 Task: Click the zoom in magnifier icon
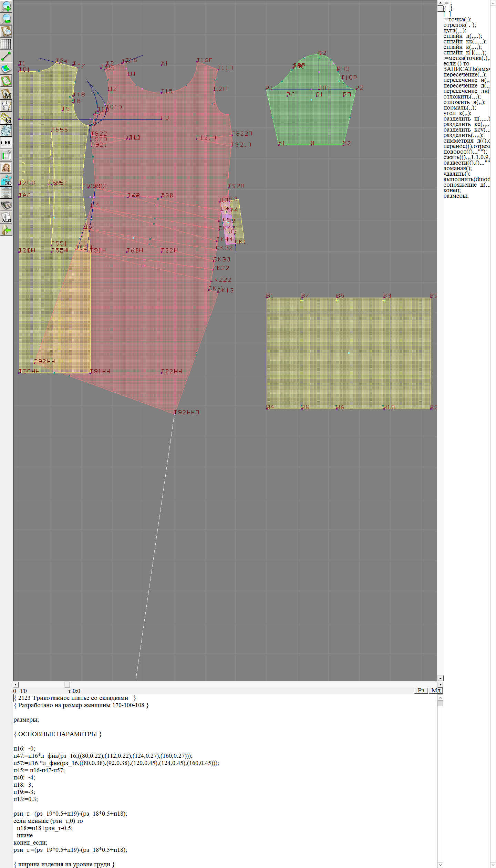pyautogui.click(x=6, y=7)
